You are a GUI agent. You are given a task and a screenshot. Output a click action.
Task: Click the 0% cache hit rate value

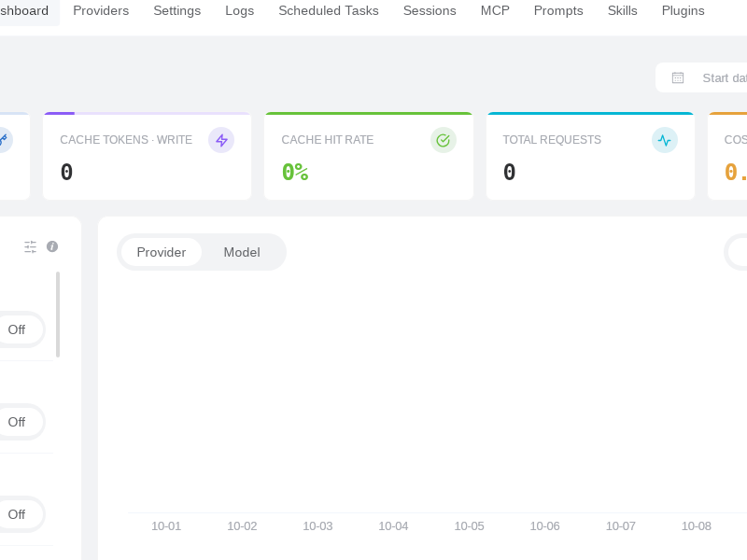[x=295, y=172]
